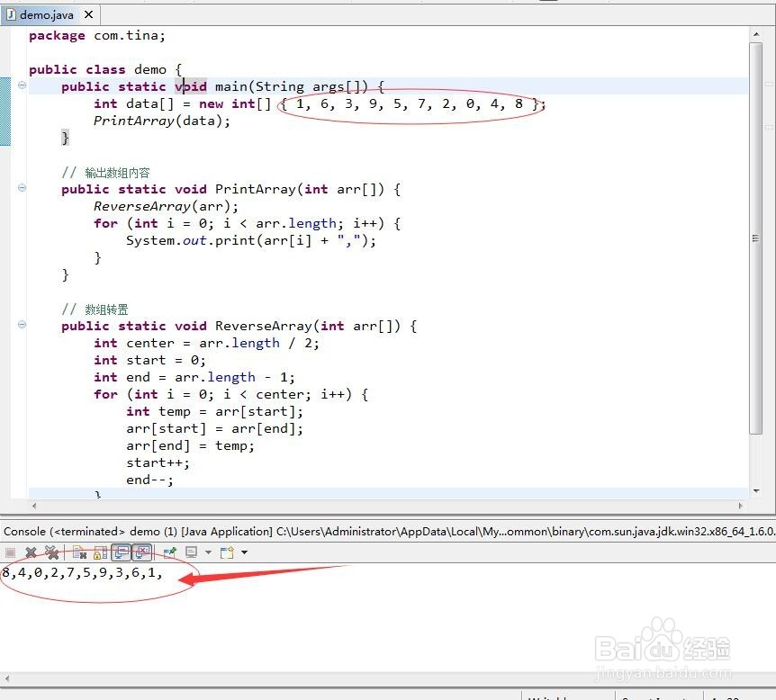Click the 'ReverseArray(arr);' call line
Viewport: 776px width, 700px height.
[x=167, y=206]
